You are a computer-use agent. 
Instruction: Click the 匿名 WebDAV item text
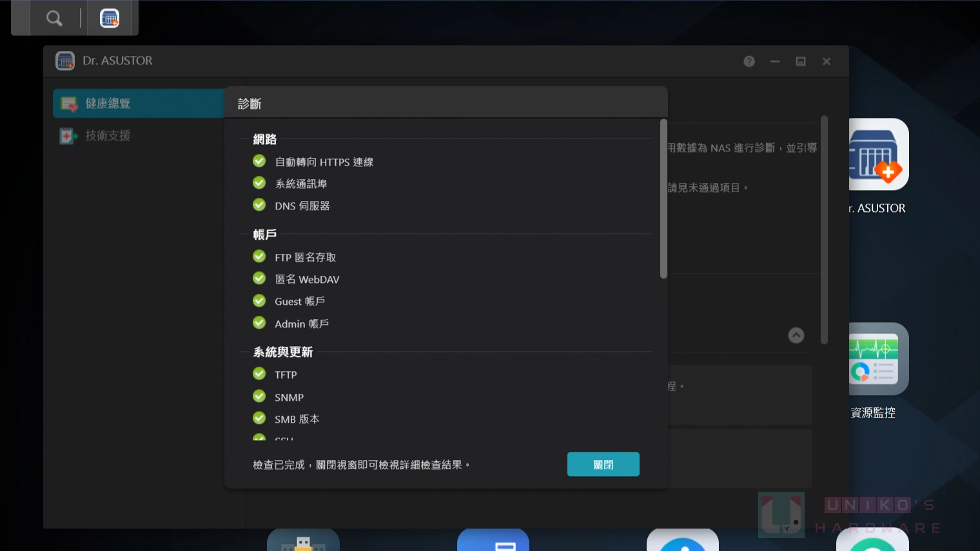point(307,279)
